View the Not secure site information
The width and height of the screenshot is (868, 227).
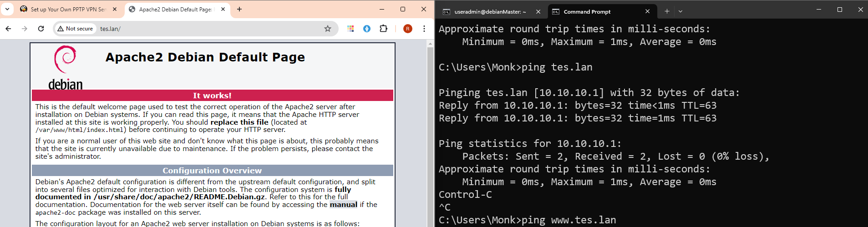point(75,29)
